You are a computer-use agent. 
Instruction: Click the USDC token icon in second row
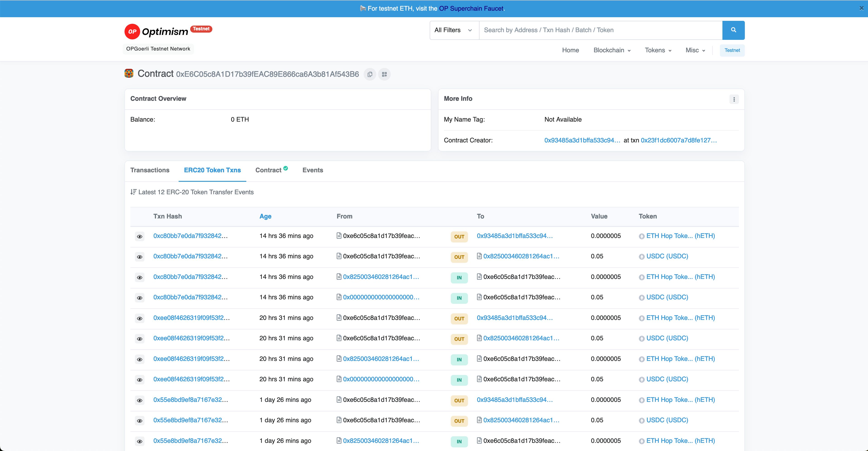coord(642,257)
